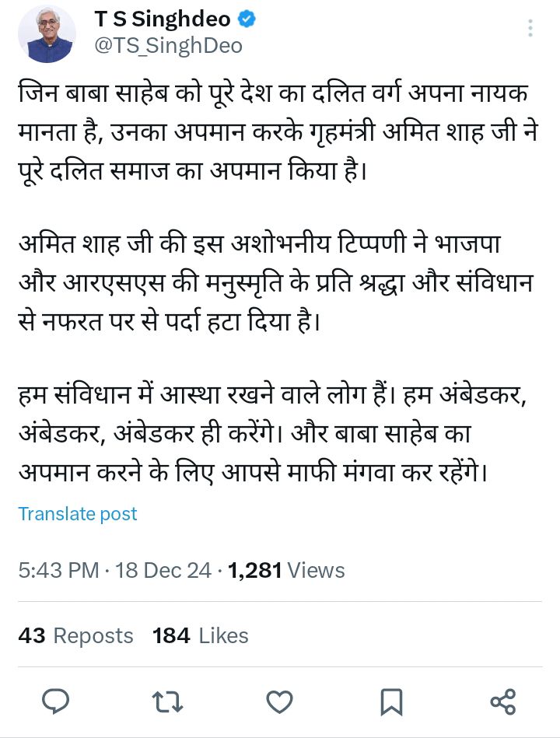View the 1,281 Views analytics
The image size is (560, 738).
point(288,570)
